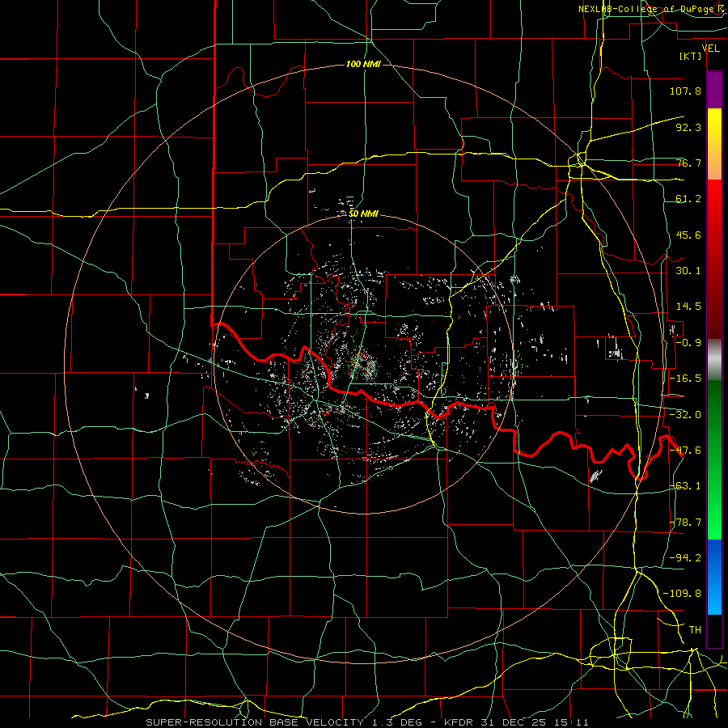The width and height of the screenshot is (728, 728).
Task: Click the 92.3 velocity scale value
Action: coord(688,127)
